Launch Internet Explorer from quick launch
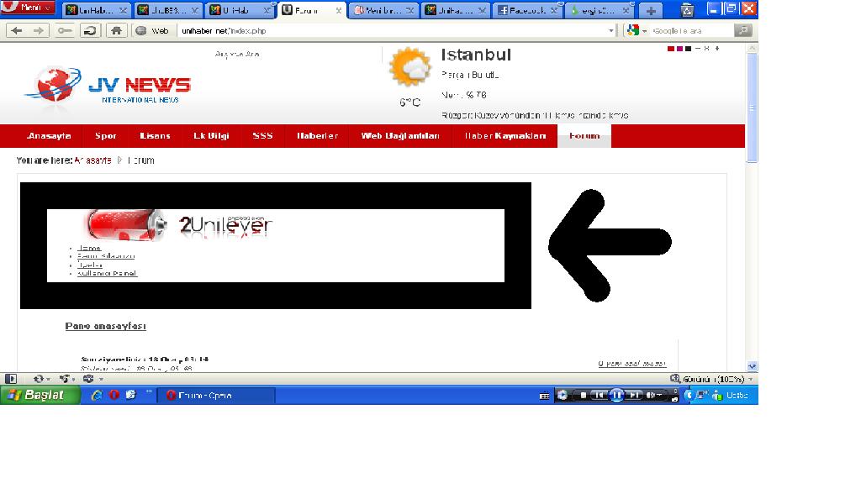 click(x=97, y=395)
